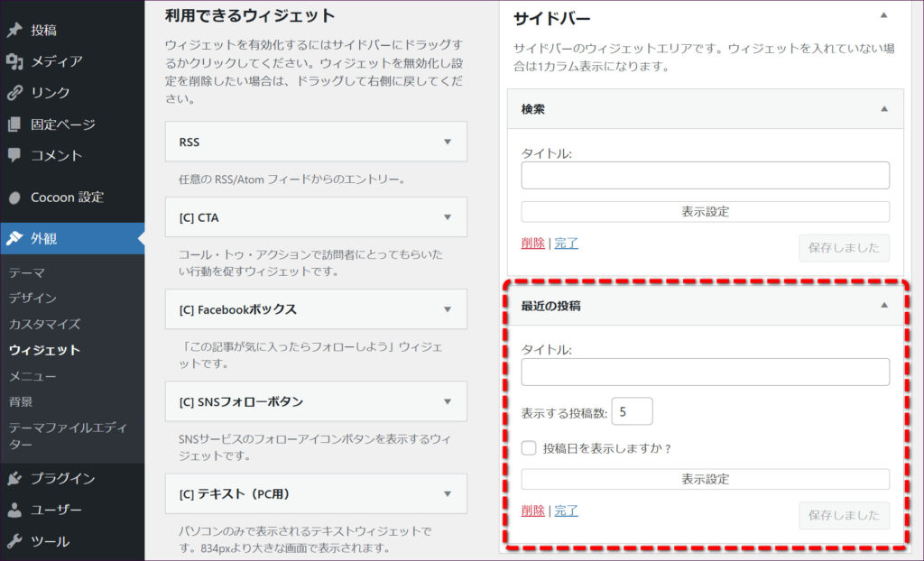Image resolution: width=924 pixels, height=561 pixels.
Task: Click the タイトル field in 検索 widget
Action: (x=705, y=175)
